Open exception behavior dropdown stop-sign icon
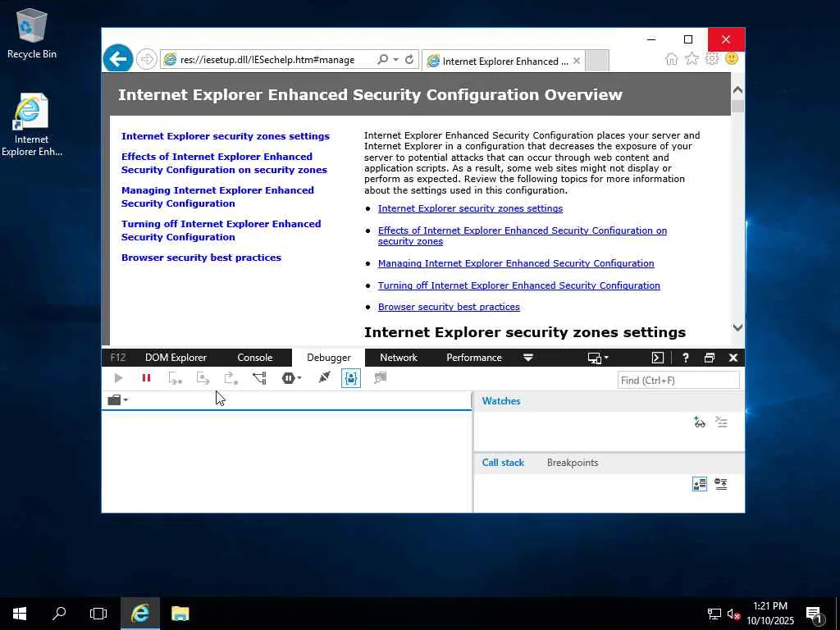Image resolution: width=840 pixels, height=630 pixels. [x=291, y=378]
